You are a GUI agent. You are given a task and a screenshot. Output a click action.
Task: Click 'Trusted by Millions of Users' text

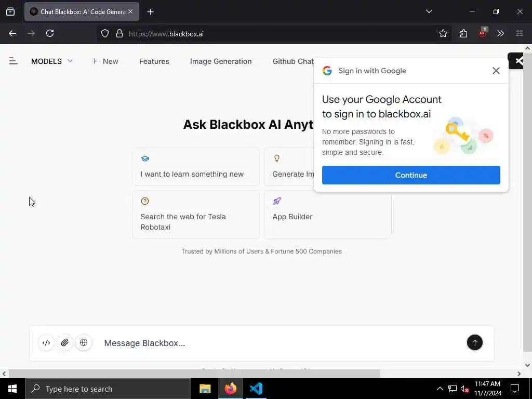pos(261,251)
